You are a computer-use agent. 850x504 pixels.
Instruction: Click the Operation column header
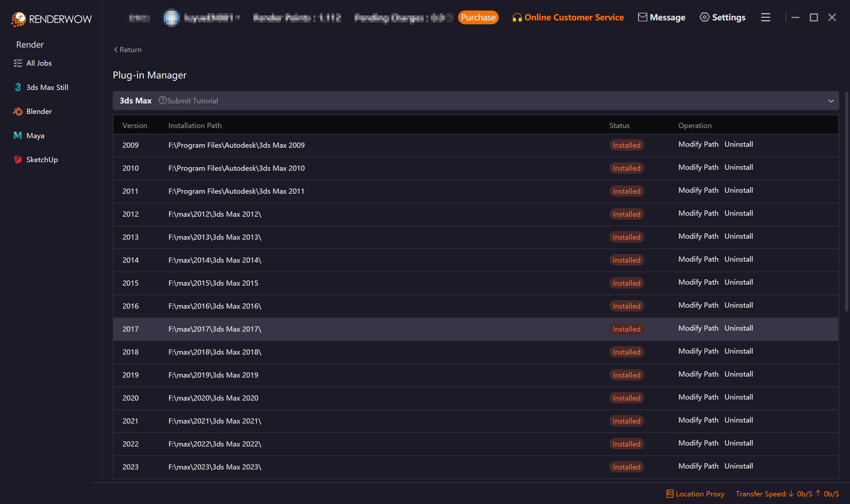tap(695, 126)
